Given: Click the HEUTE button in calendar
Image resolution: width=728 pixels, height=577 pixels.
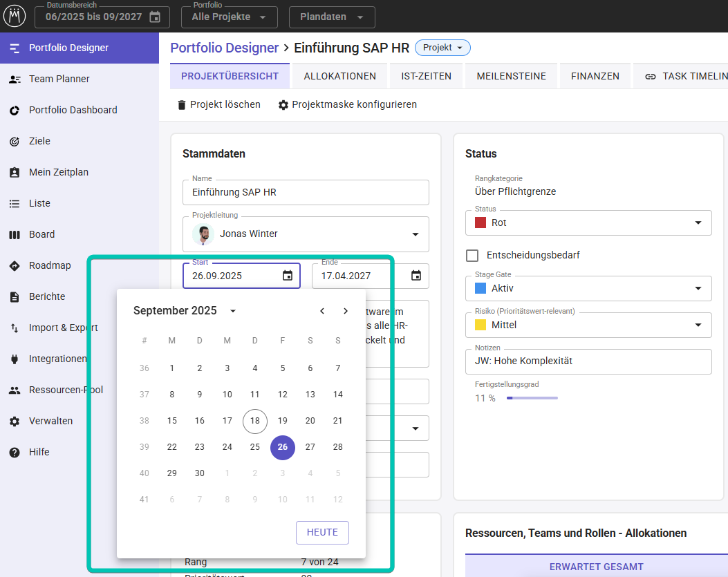Looking at the screenshot, I should [x=322, y=532].
